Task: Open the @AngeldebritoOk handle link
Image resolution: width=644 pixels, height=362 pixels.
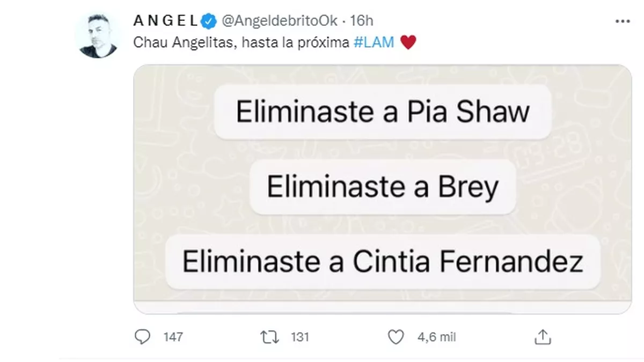Action: click(x=279, y=21)
